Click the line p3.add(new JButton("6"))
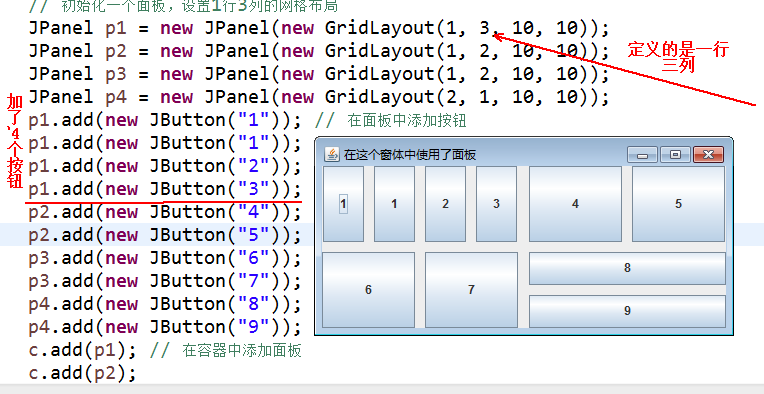The width and height of the screenshot is (764, 394). [166, 258]
